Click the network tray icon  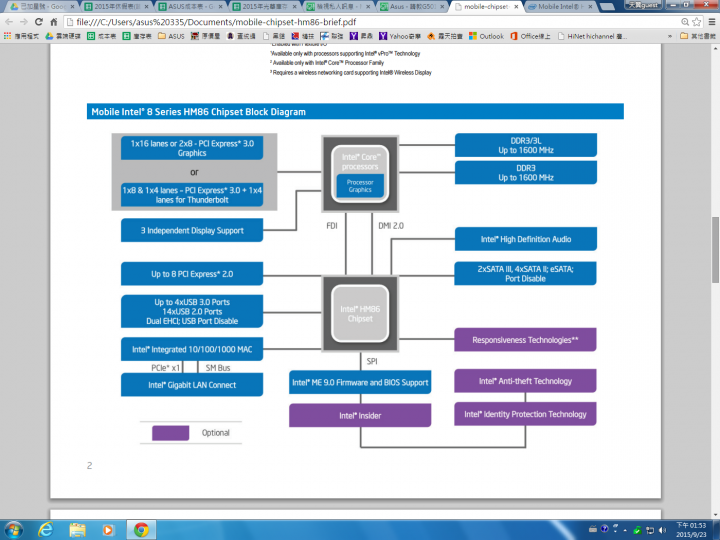tap(650, 530)
